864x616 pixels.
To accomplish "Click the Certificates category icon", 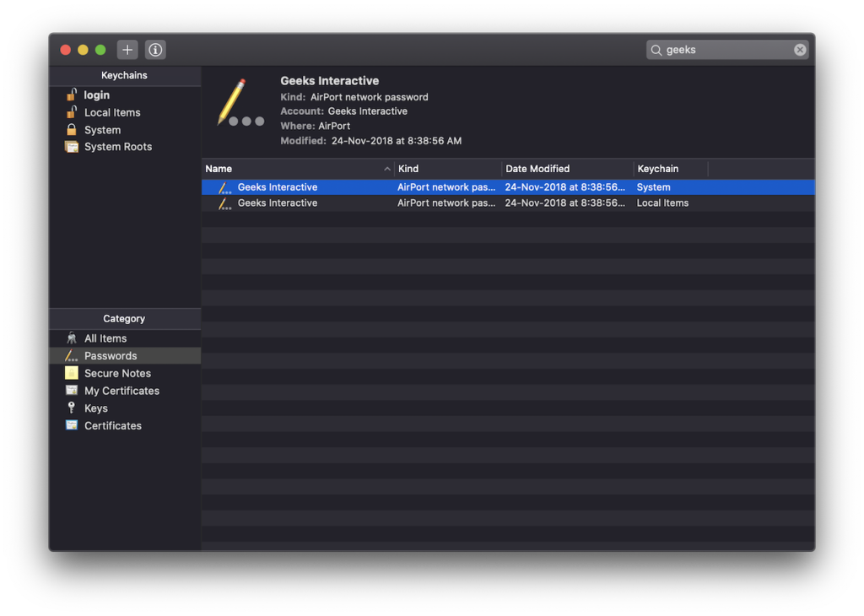I will click(x=73, y=425).
